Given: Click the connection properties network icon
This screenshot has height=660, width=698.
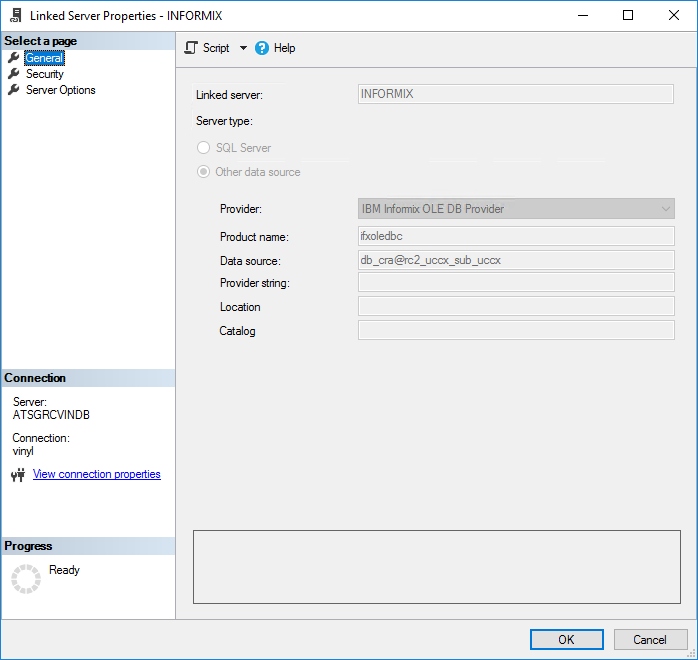Looking at the screenshot, I should [17, 475].
